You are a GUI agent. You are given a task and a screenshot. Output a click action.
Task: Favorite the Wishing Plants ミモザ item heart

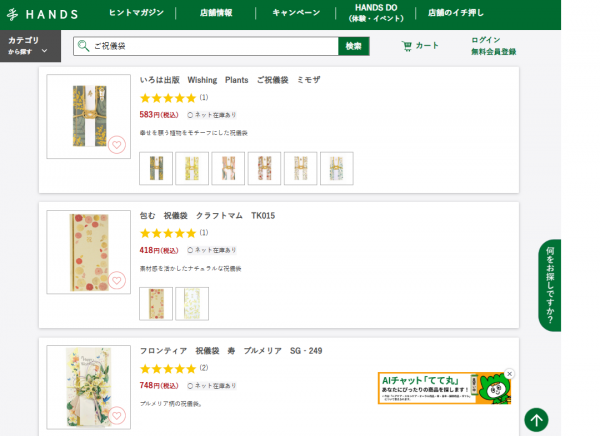(x=117, y=145)
